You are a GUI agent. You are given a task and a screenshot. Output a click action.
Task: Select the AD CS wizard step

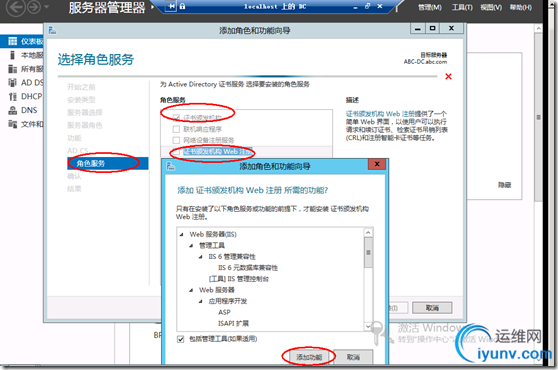[78, 150]
